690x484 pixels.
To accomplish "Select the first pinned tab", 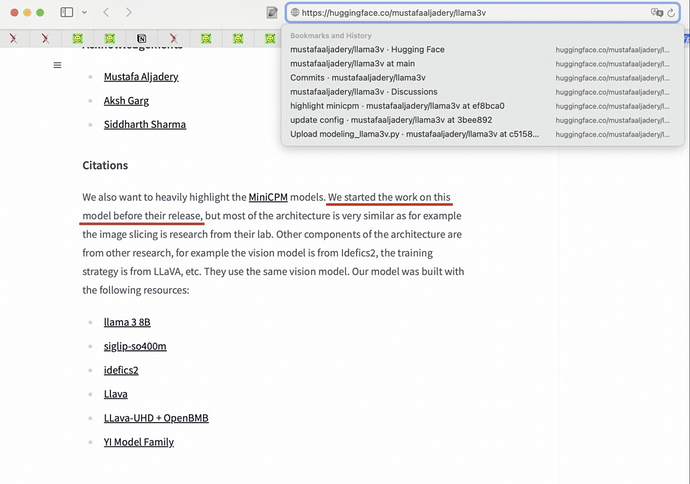I will [13, 38].
